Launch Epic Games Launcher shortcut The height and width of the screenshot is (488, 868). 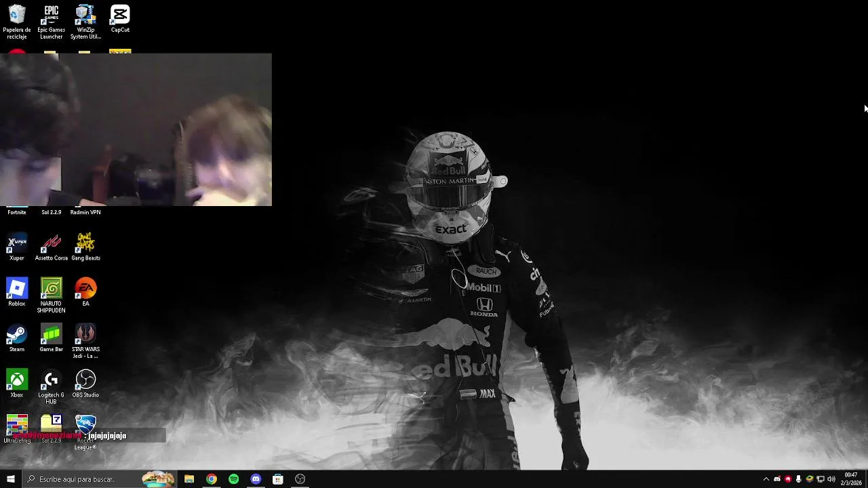pos(51,22)
